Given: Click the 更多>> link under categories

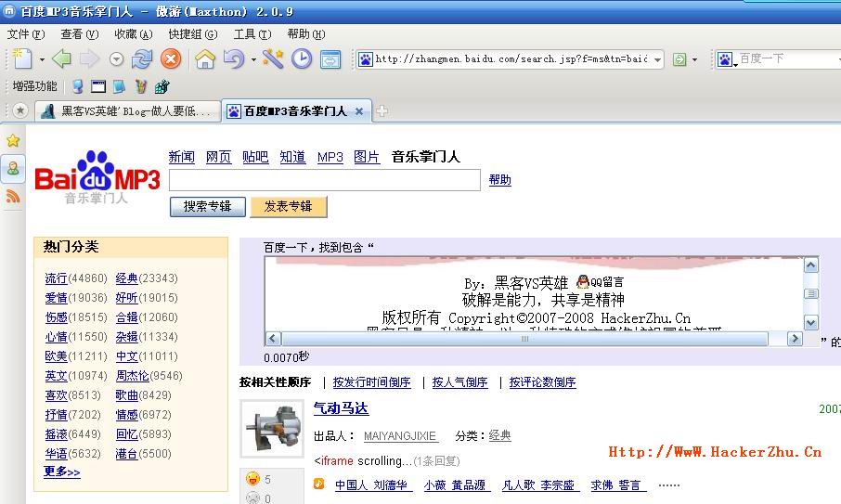Looking at the screenshot, I should 61,472.
